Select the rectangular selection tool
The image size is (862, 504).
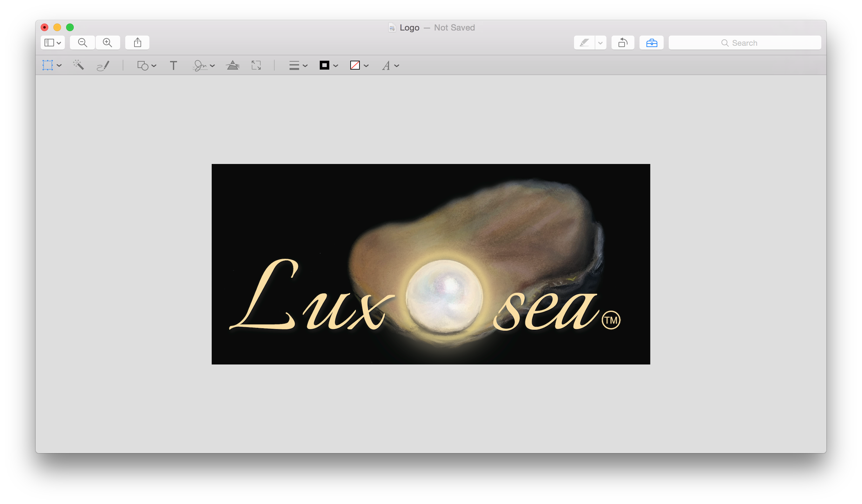48,65
